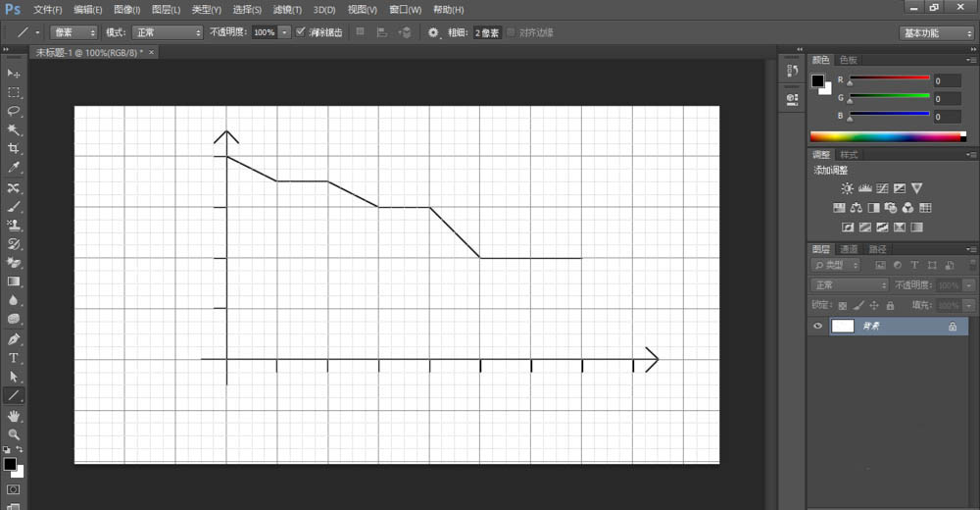This screenshot has height=510, width=980.
Task: Toggle the anti-alias checkbox
Action: pos(301,32)
